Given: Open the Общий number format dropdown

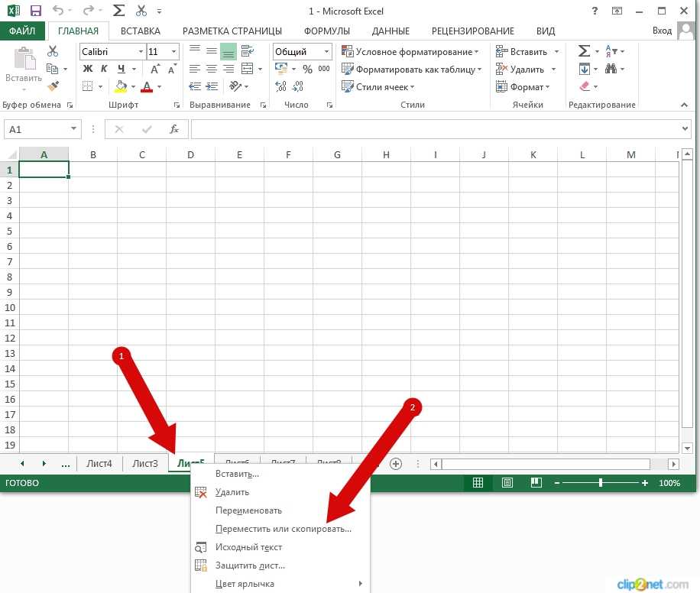Looking at the screenshot, I should tap(327, 51).
